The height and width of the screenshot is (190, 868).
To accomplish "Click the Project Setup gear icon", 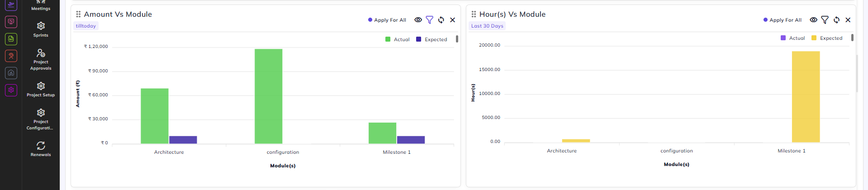I will coord(41,86).
